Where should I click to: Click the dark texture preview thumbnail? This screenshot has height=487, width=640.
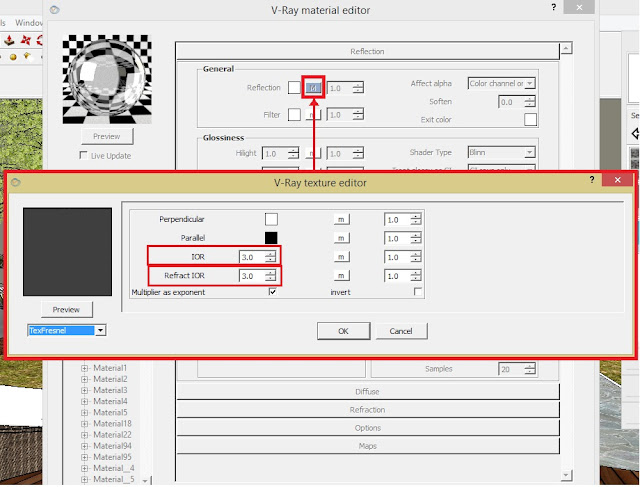pos(67,252)
